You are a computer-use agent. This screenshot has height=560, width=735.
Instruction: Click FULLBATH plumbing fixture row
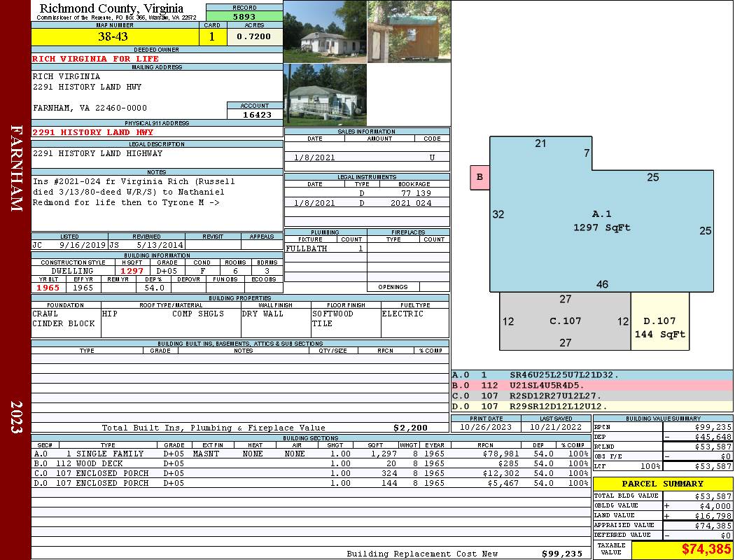pos(325,248)
